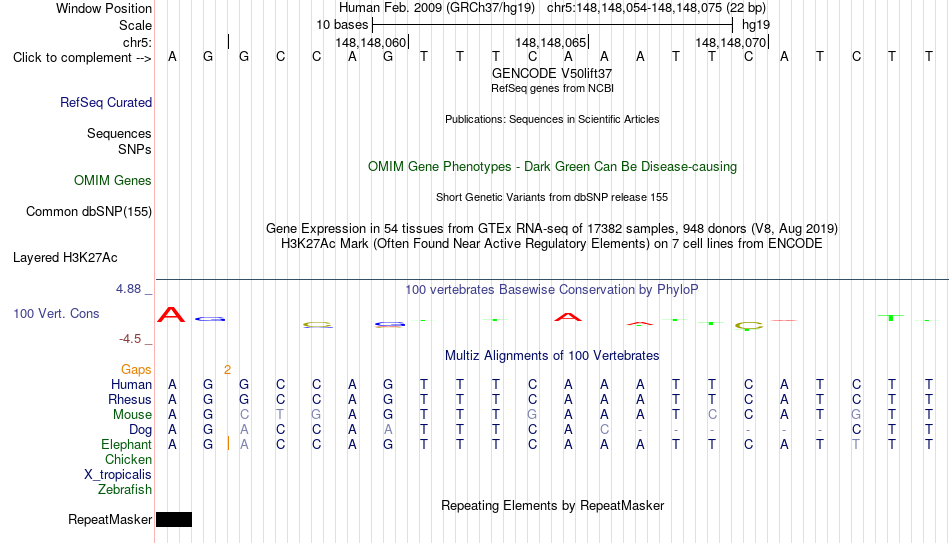The height and width of the screenshot is (543, 950).
Task: Click the Layered H3K27Ac track label
Action: click(65, 258)
